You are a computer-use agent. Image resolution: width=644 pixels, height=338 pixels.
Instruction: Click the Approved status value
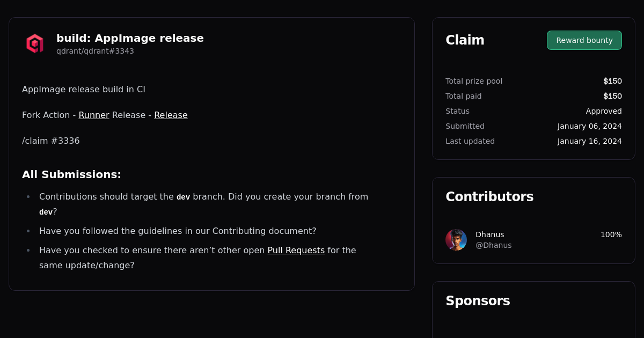(604, 111)
